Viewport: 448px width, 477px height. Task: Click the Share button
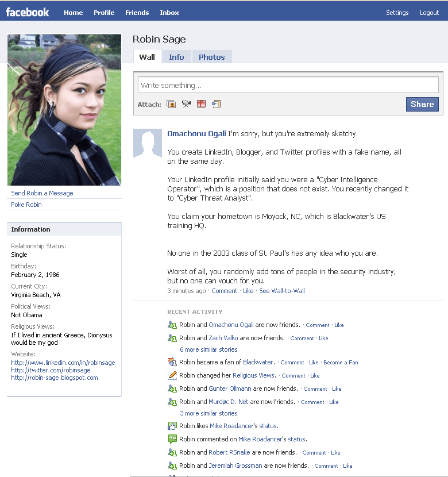pos(422,105)
